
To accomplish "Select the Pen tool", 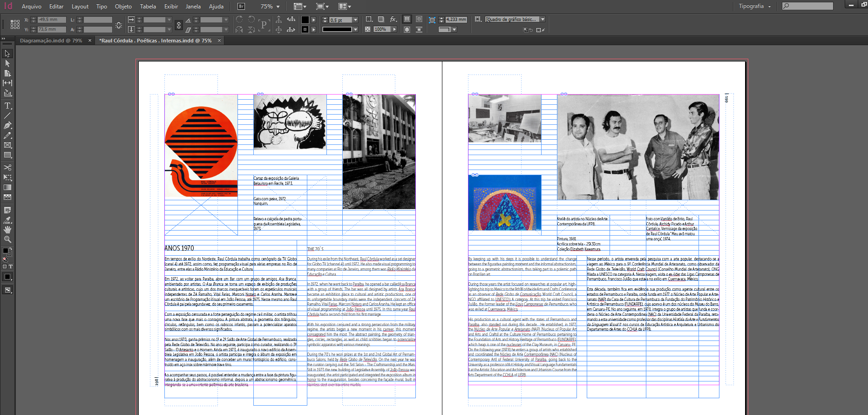I will [7, 125].
